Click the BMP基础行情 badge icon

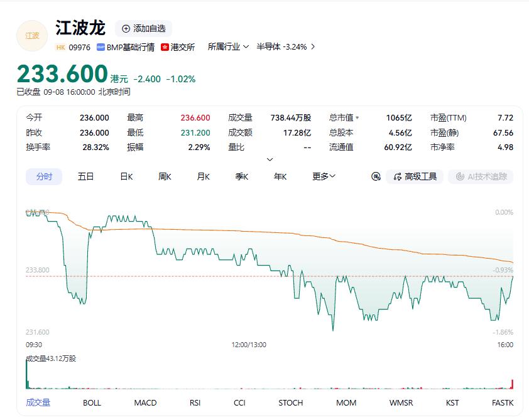click(x=101, y=47)
